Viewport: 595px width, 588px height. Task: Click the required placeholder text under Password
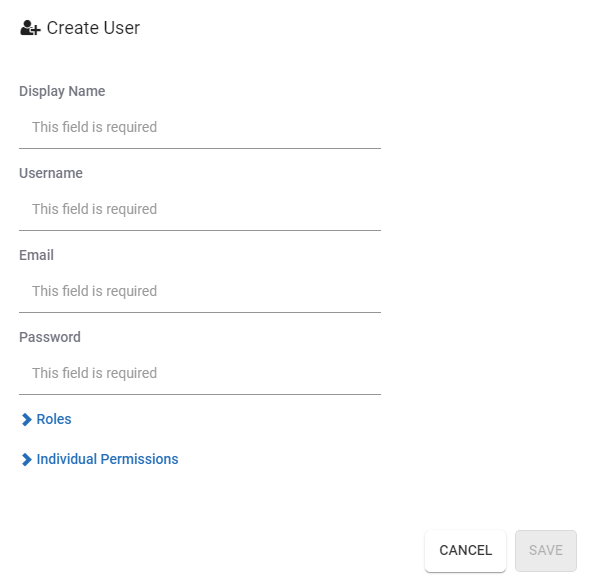[x=94, y=373]
